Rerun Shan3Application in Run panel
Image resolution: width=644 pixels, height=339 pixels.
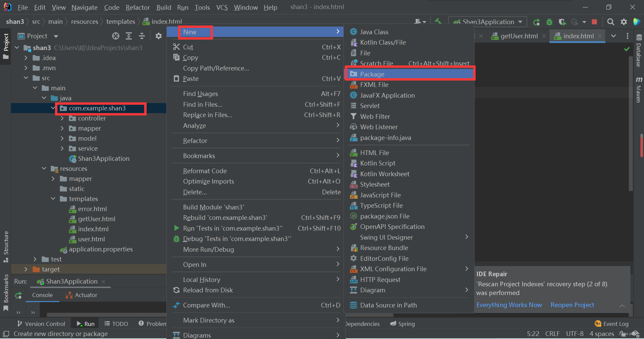coord(18,295)
